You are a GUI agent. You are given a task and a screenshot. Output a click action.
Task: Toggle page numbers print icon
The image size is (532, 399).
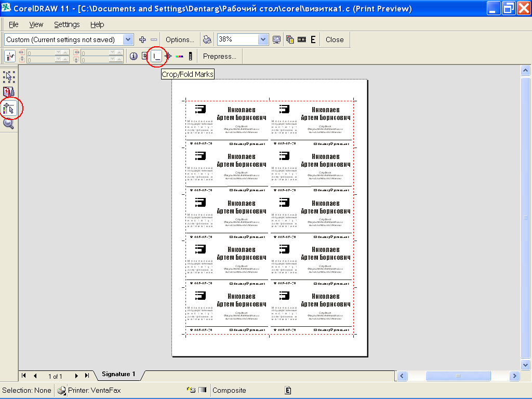(145, 56)
